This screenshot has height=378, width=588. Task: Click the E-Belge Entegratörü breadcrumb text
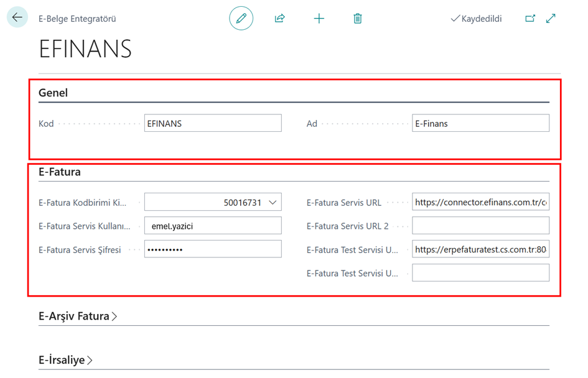coord(77,19)
